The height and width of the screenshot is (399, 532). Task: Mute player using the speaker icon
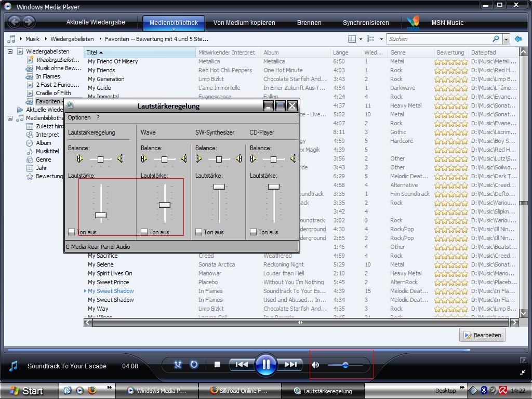pos(316,365)
